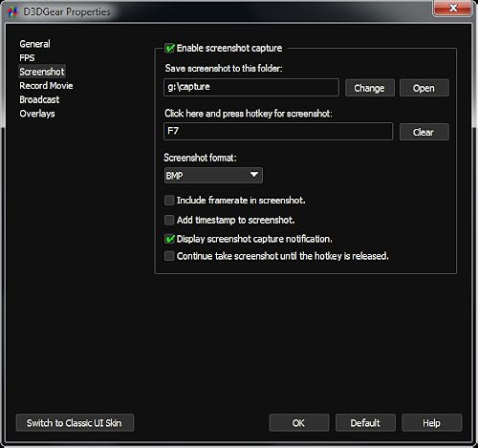The width and height of the screenshot is (478, 448).
Task: Expand the Screenshot format BMP dropdown
Action: (213, 175)
